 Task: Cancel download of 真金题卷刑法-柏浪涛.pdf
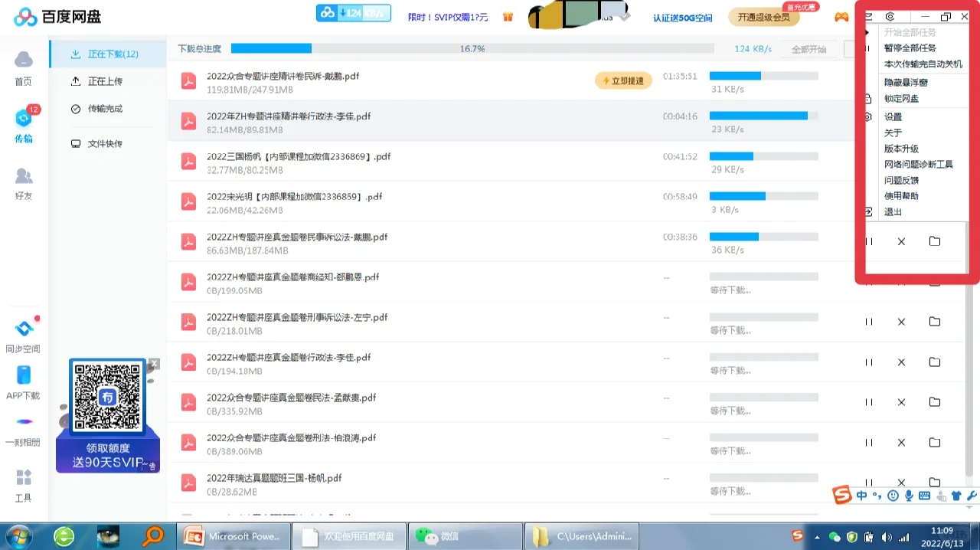tap(901, 442)
